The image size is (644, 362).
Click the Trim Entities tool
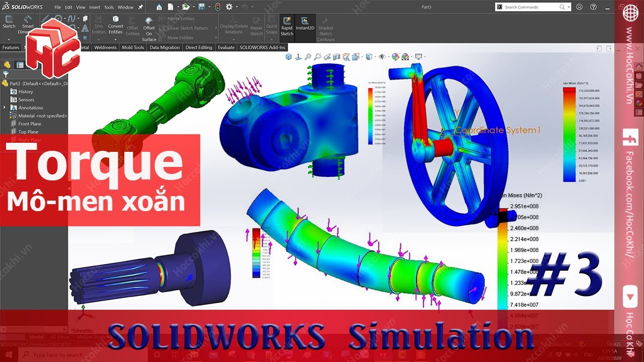[99, 25]
